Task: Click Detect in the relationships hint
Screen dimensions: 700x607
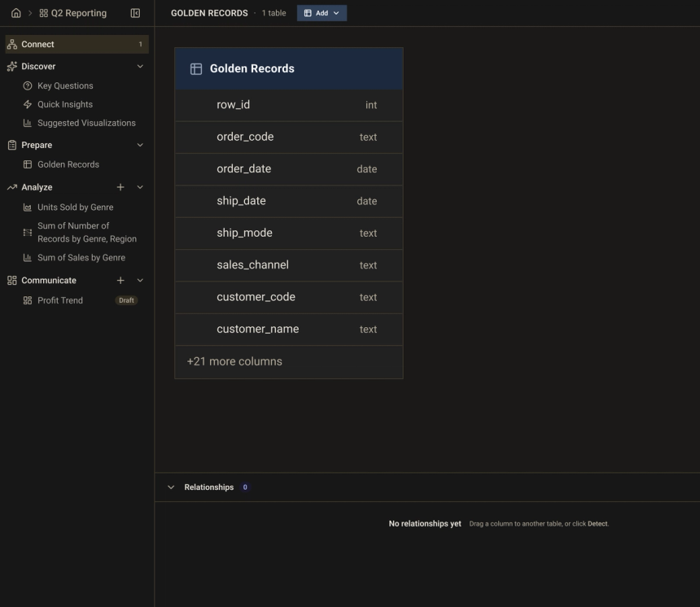Action: pos(597,524)
